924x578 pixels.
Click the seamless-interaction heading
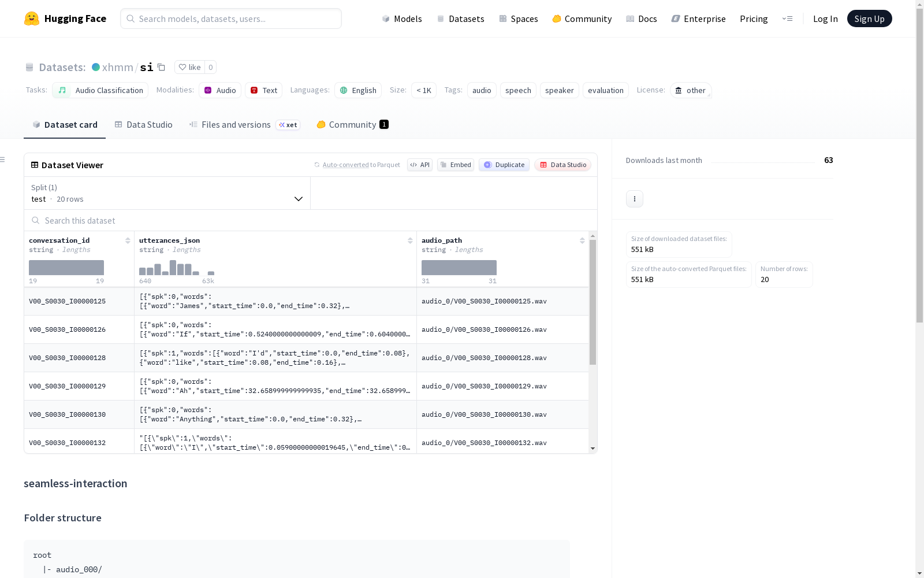[76, 484]
